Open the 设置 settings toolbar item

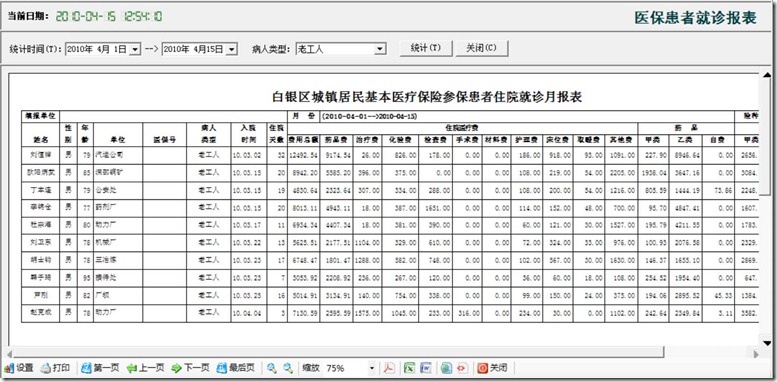point(19,368)
